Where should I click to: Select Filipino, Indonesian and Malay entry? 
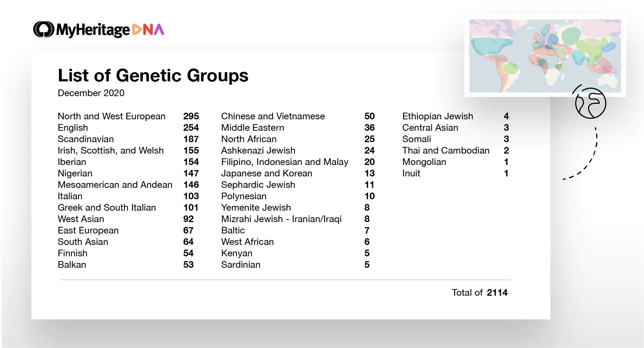(x=285, y=162)
